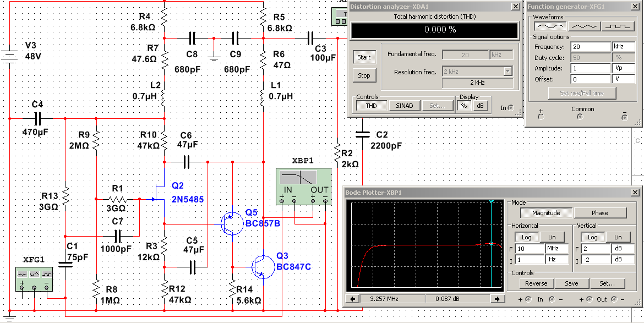Select capacitor C9 680pF symbol
Image resolution: width=644 pixels, height=323 pixels.
point(236,38)
